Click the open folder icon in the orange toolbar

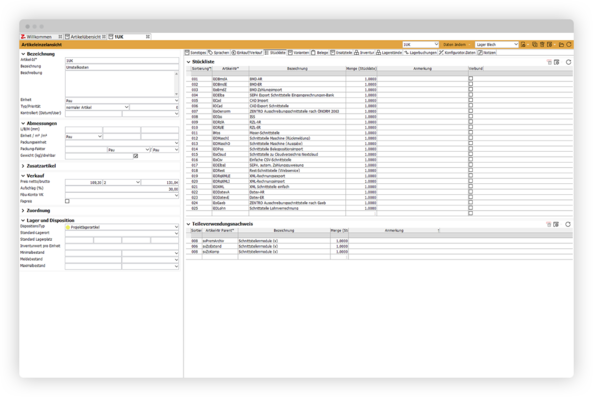pyautogui.click(x=561, y=45)
